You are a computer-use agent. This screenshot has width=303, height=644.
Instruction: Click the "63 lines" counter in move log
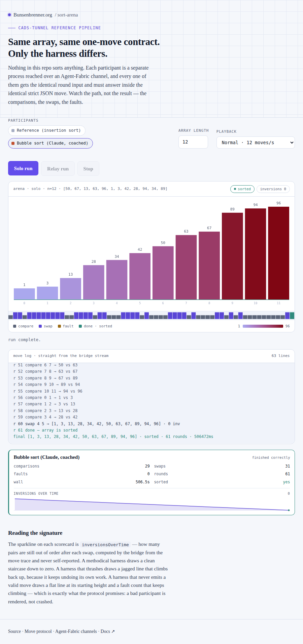(280, 356)
